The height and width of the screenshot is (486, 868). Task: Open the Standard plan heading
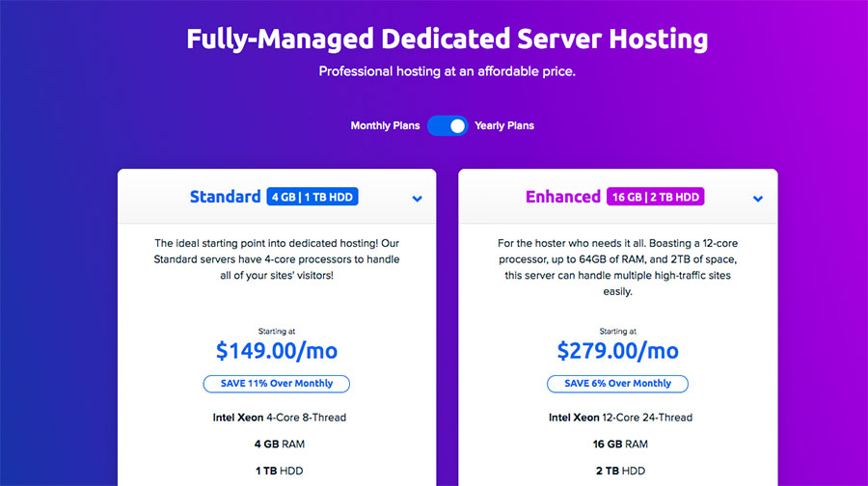(226, 197)
